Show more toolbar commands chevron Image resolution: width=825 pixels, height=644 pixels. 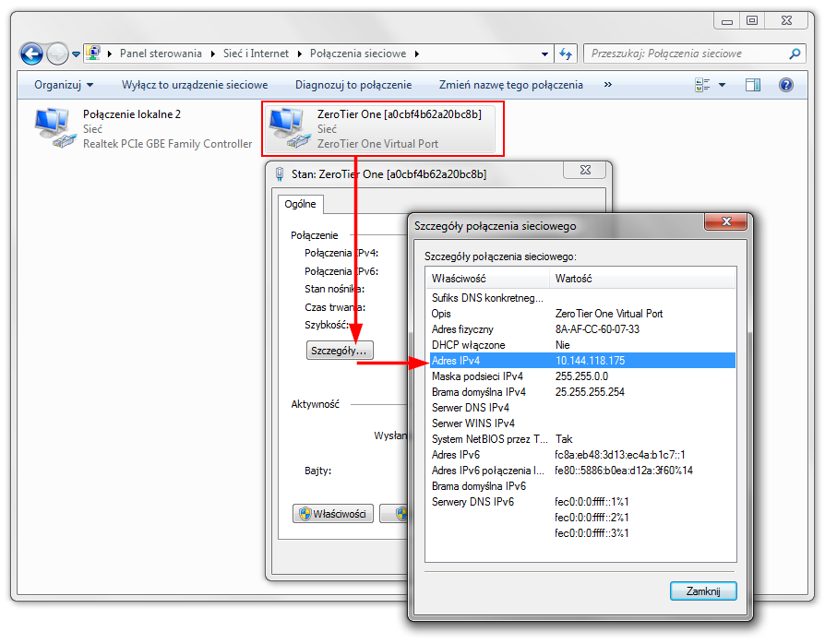coord(608,84)
